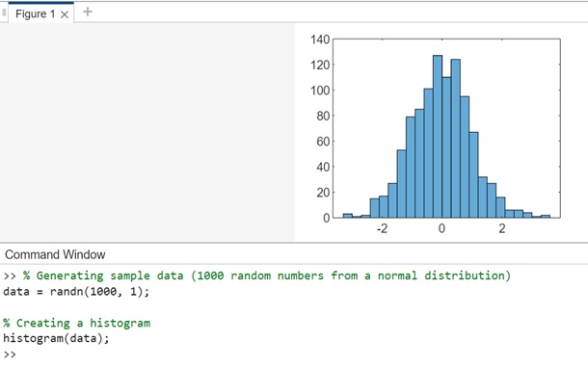Click the y-axis label 20
588x367 pixels.
pos(323,193)
